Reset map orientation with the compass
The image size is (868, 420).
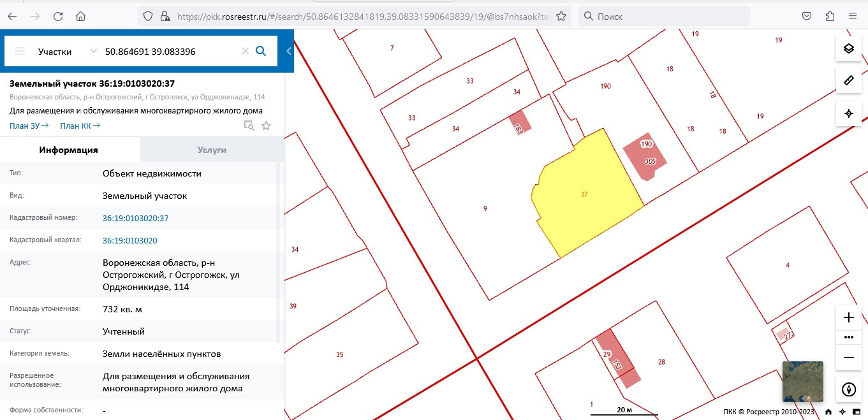pos(848,389)
